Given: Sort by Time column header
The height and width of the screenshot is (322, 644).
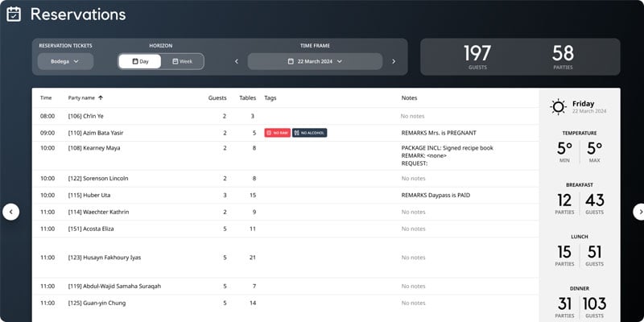Looking at the screenshot, I should coord(46,97).
